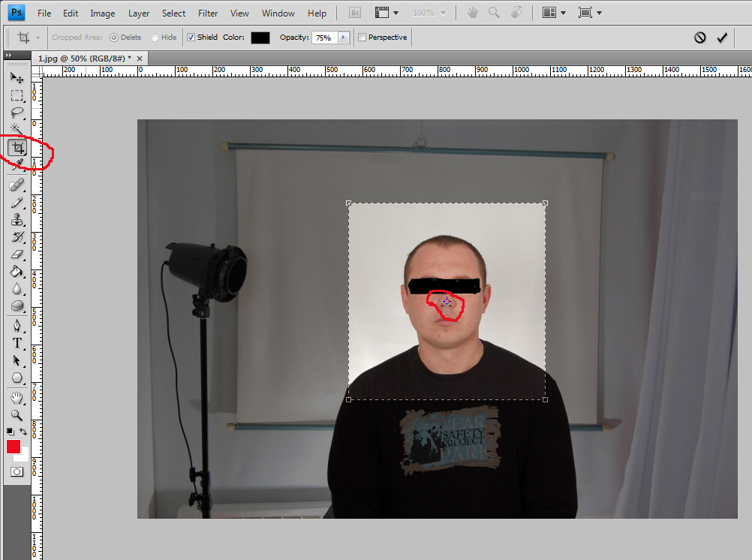Cancel the crop operation
The width and height of the screenshot is (752, 560).
pos(699,38)
